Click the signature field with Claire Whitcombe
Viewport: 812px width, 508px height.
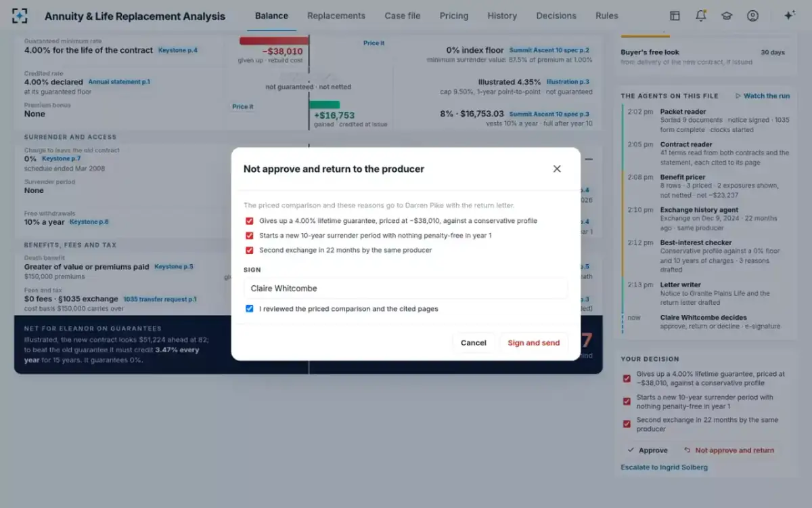click(406, 289)
